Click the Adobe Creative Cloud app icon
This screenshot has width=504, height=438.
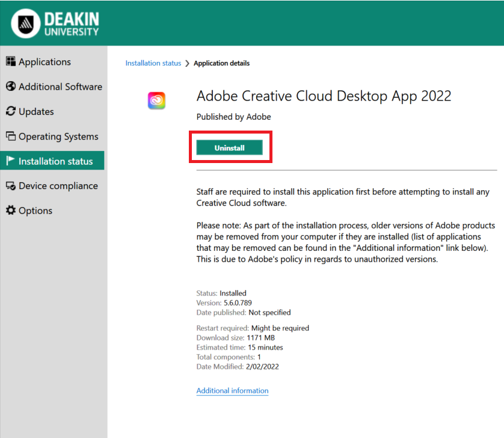pos(156,100)
